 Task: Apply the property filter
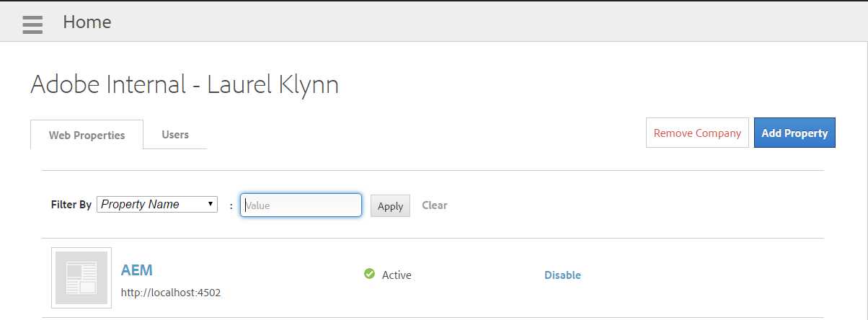click(390, 205)
